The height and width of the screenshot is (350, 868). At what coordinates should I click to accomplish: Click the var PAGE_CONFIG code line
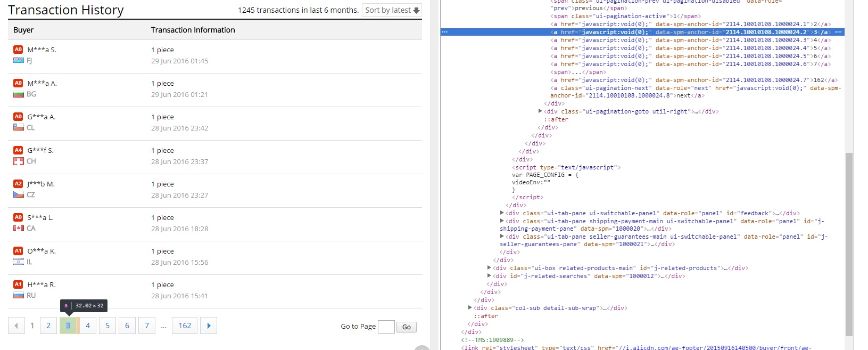(545, 175)
